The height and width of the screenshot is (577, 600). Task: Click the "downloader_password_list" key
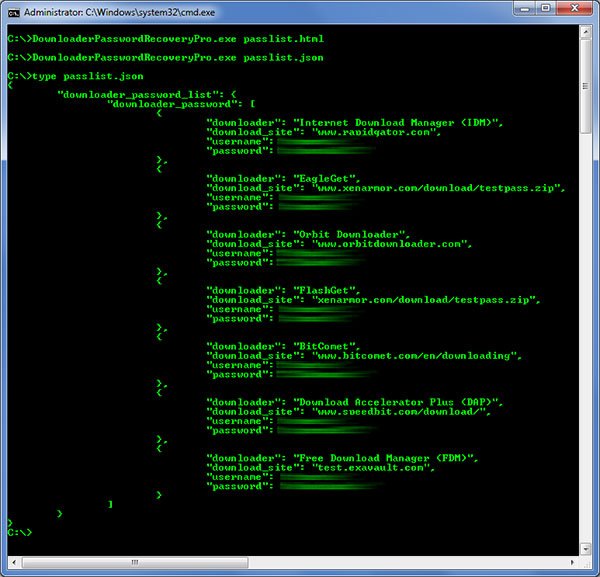point(140,94)
